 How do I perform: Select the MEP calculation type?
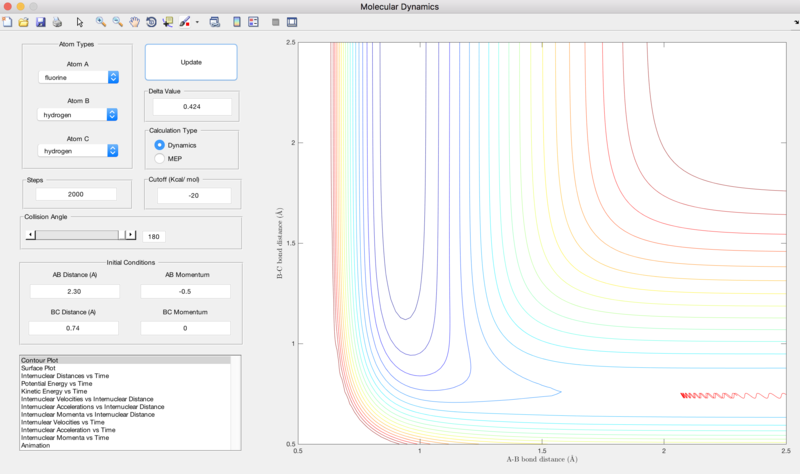[160, 158]
